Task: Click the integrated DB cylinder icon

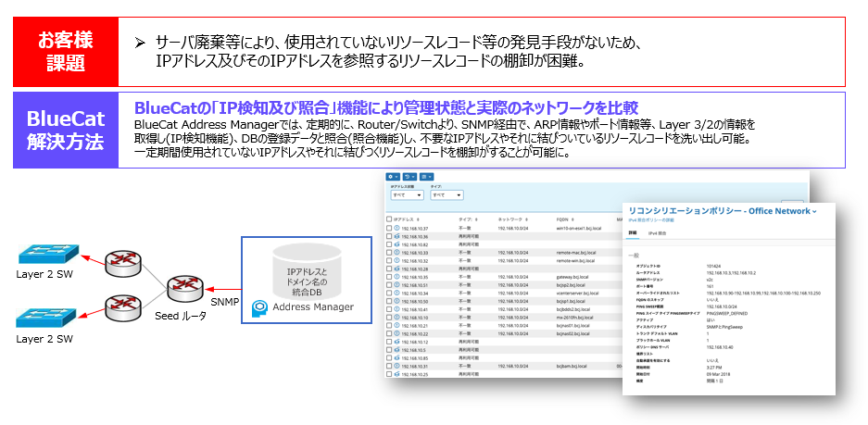Action: [306, 271]
